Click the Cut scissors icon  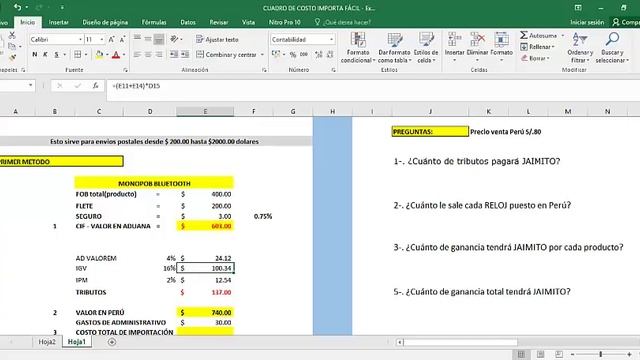pyautogui.click(x=12, y=36)
